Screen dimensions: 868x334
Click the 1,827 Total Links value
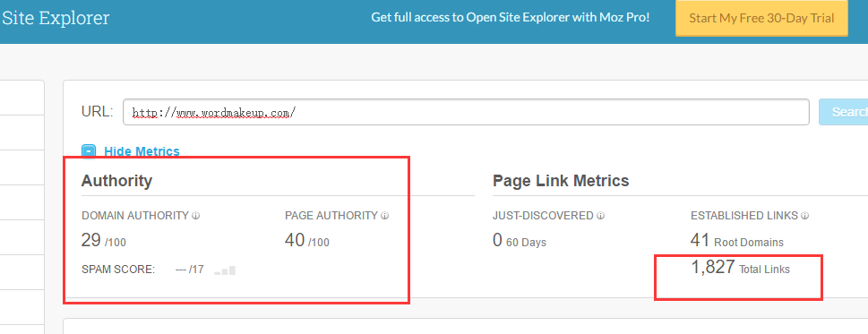tap(740, 268)
